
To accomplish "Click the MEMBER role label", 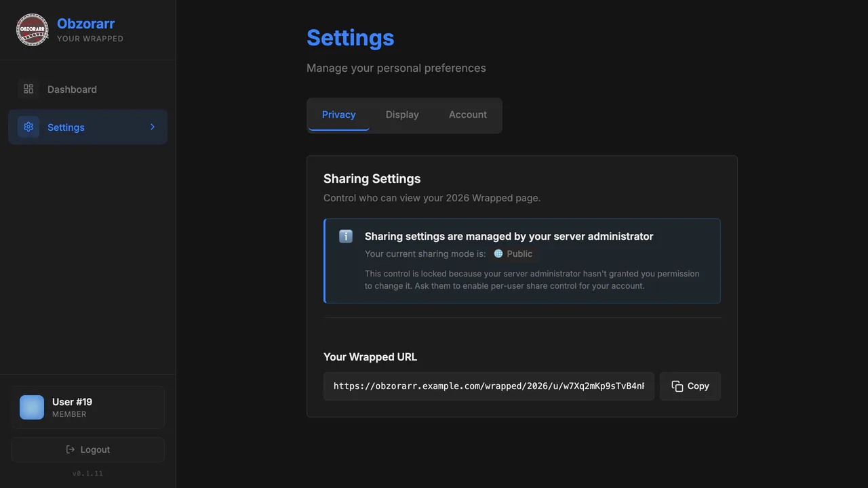I will pos(69,414).
